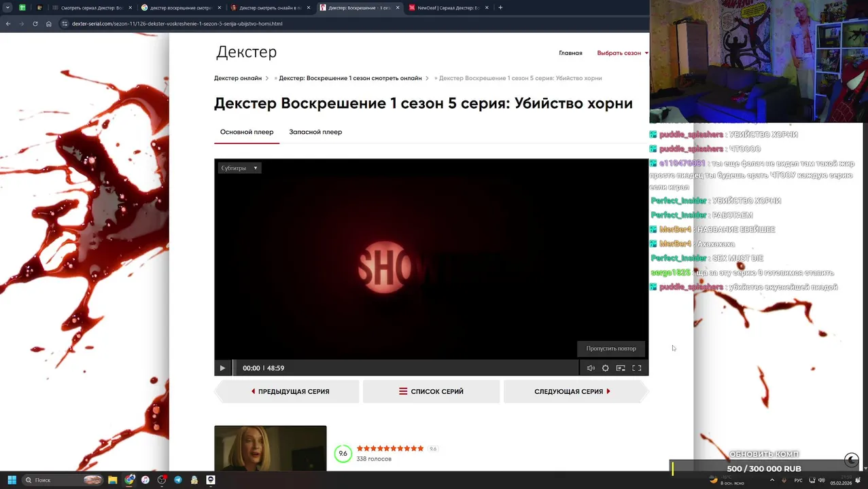Screen dimensions: 868x489
Task: Click the Декстер site logo
Action: [x=246, y=52]
